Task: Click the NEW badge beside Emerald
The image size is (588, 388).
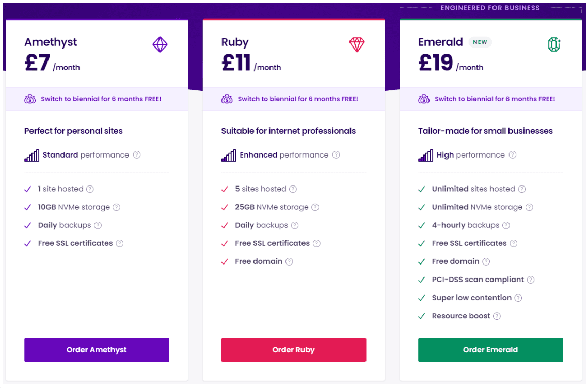Action: click(x=480, y=42)
